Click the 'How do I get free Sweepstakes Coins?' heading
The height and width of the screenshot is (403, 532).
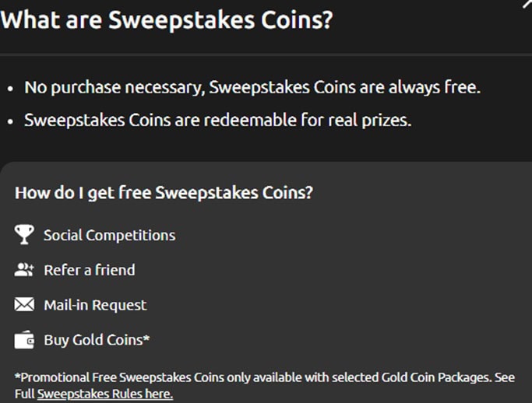[164, 193]
